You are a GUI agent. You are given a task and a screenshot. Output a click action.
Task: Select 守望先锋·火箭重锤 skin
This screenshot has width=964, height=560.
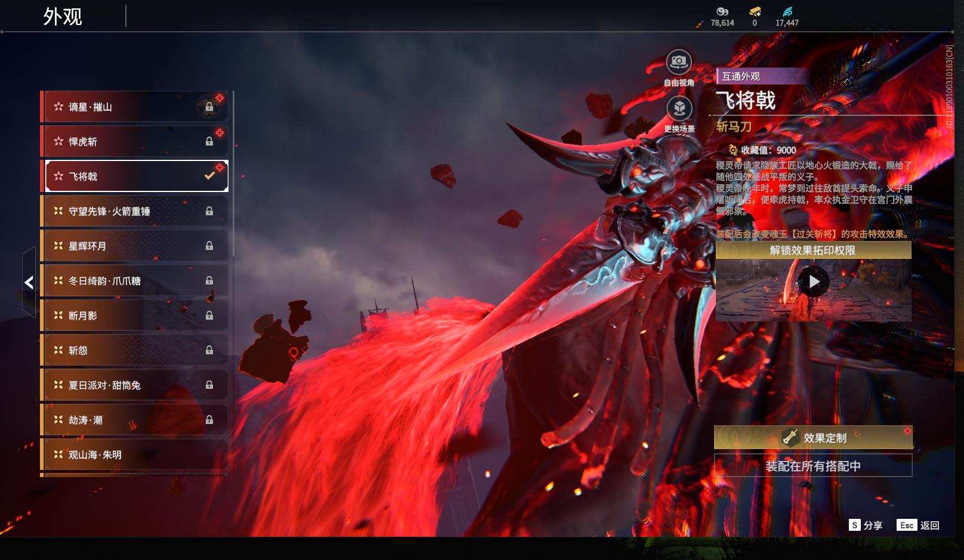click(134, 211)
